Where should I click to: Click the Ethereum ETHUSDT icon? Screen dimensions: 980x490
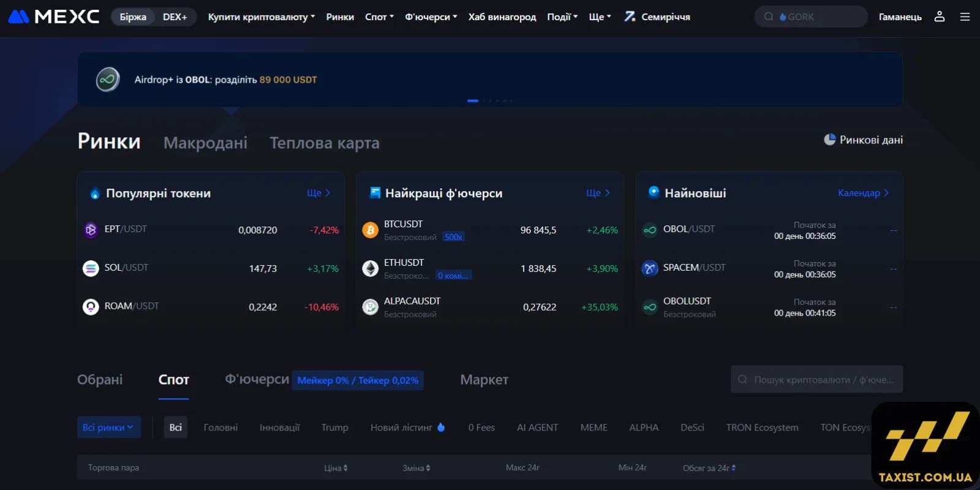click(370, 269)
